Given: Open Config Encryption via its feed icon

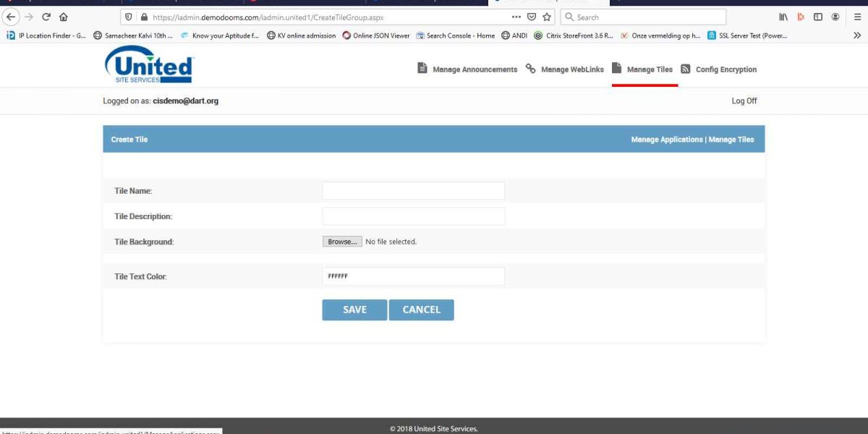Looking at the screenshot, I should click(686, 69).
